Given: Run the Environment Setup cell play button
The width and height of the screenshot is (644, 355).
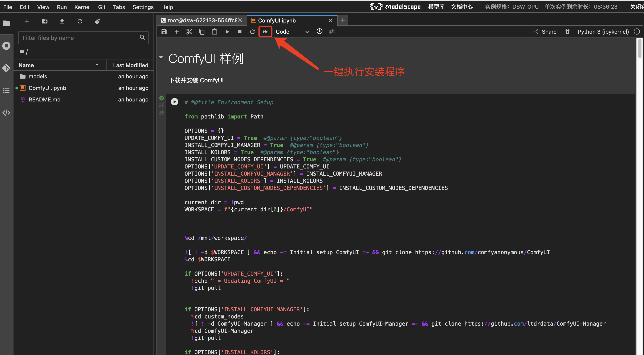Looking at the screenshot, I should [x=175, y=102].
